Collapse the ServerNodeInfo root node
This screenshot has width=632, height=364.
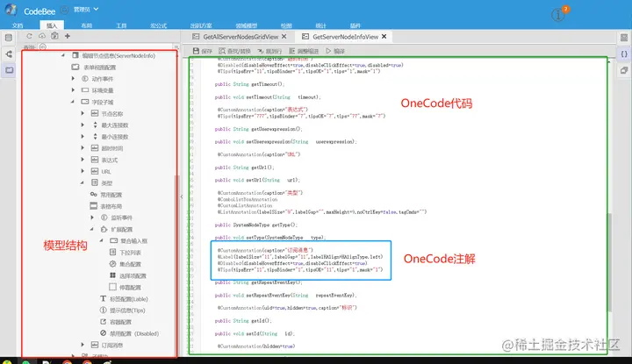pos(63,55)
